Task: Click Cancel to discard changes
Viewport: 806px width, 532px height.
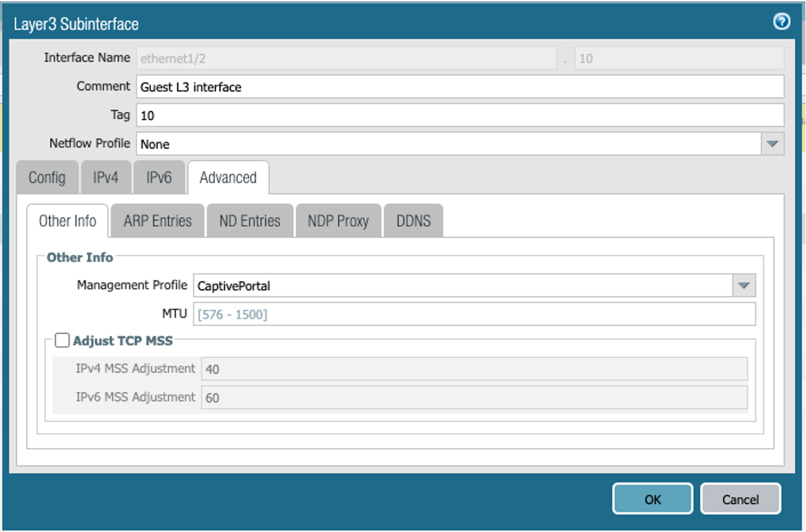Action: tap(739, 499)
